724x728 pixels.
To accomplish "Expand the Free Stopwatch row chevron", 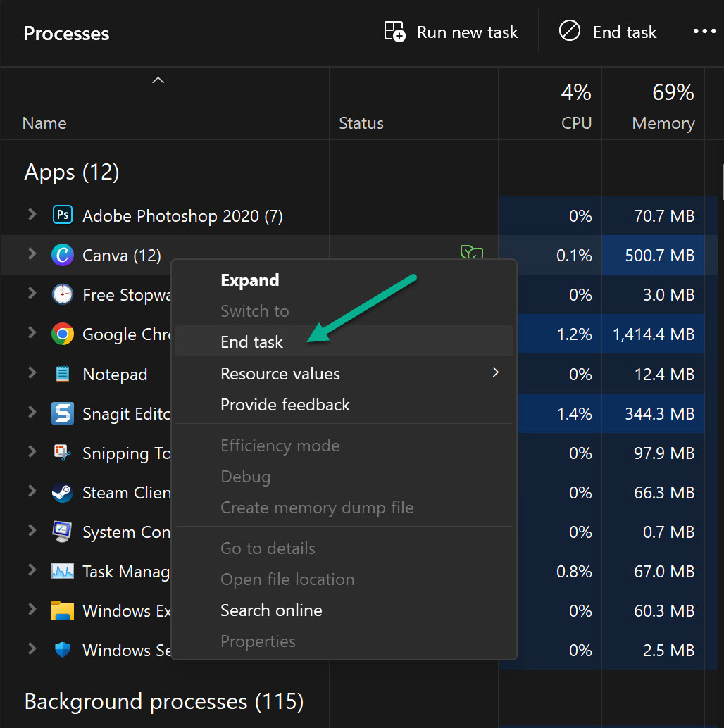I will [32, 294].
